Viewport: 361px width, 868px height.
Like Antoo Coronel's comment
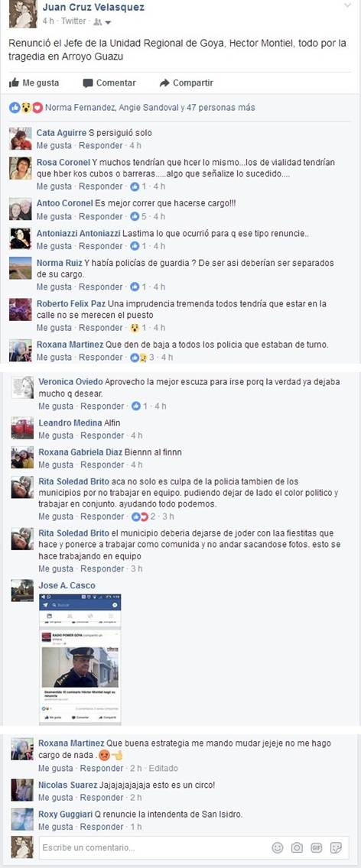[x=54, y=216]
